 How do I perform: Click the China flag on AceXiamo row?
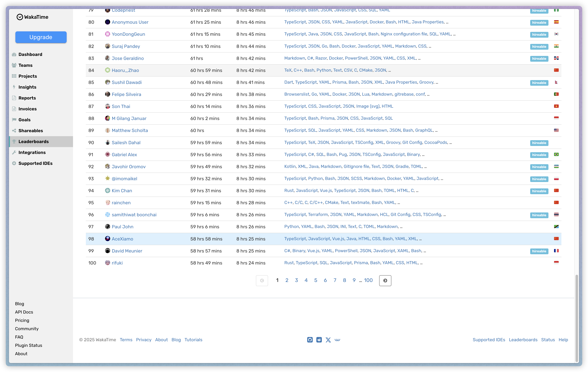pyautogui.click(x=556, y=238)
